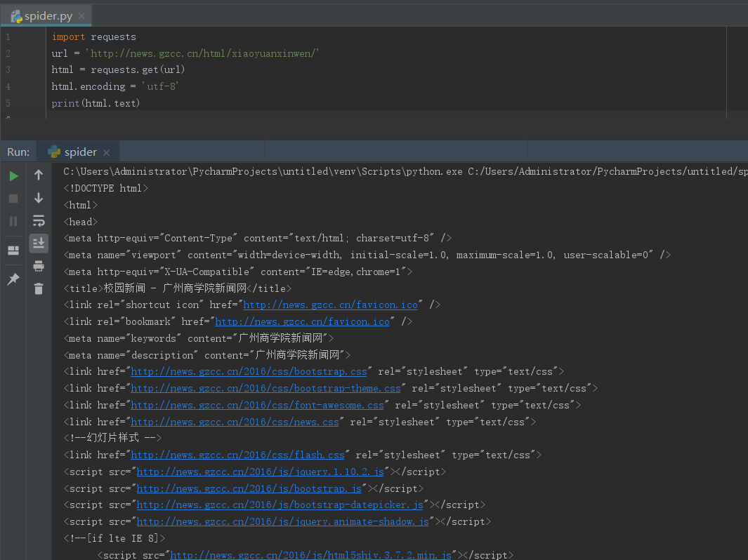Print the console output
Viewport: 748px width, 560px height.
39,266
